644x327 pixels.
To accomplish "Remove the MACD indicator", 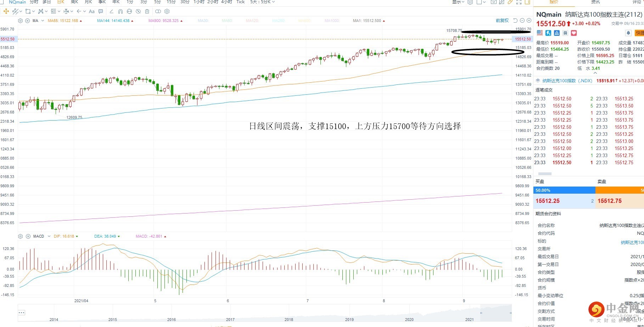I will (x=28, y=236).
